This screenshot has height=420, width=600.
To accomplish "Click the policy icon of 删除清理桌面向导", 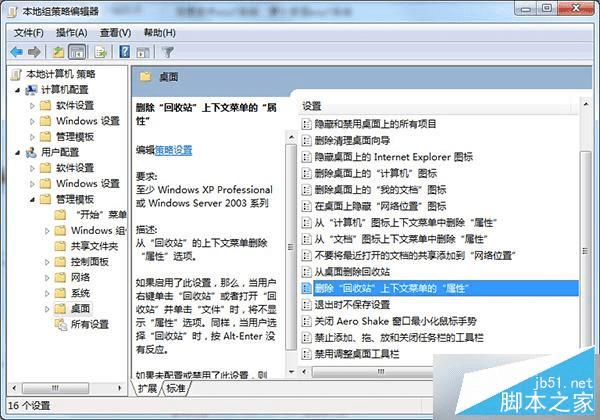I will (307, 140).
